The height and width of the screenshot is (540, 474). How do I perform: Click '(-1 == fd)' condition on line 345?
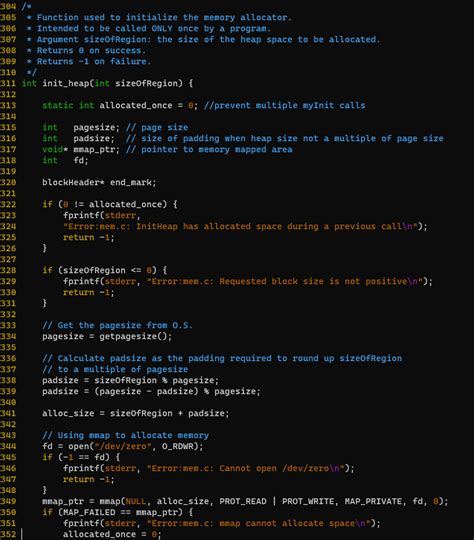point(84,457)
